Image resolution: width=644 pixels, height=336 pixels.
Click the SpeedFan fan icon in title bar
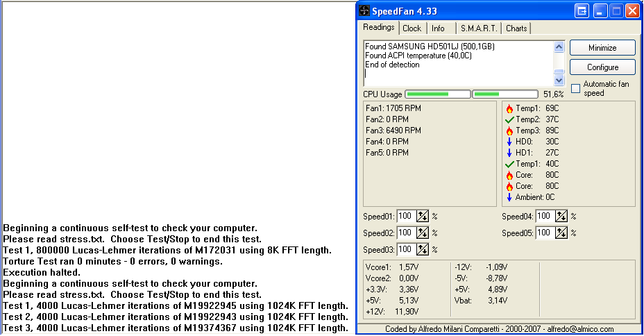click(364, 10)
